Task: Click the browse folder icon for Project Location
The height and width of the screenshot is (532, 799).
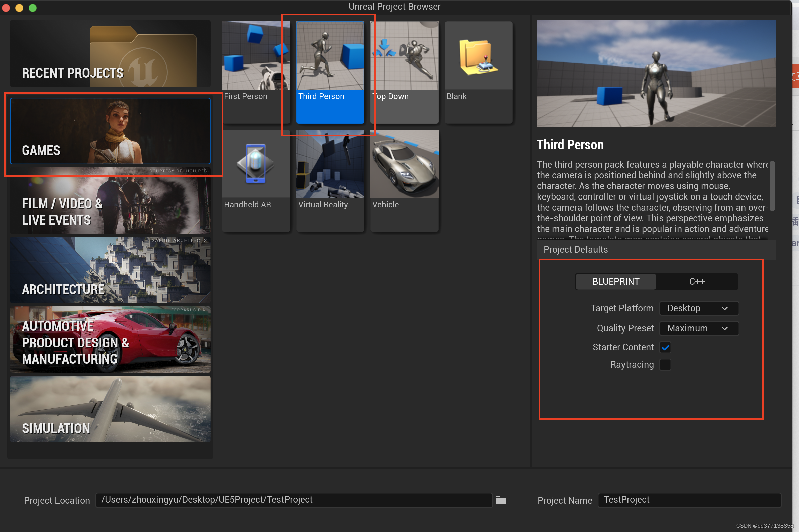Action: 501,500
